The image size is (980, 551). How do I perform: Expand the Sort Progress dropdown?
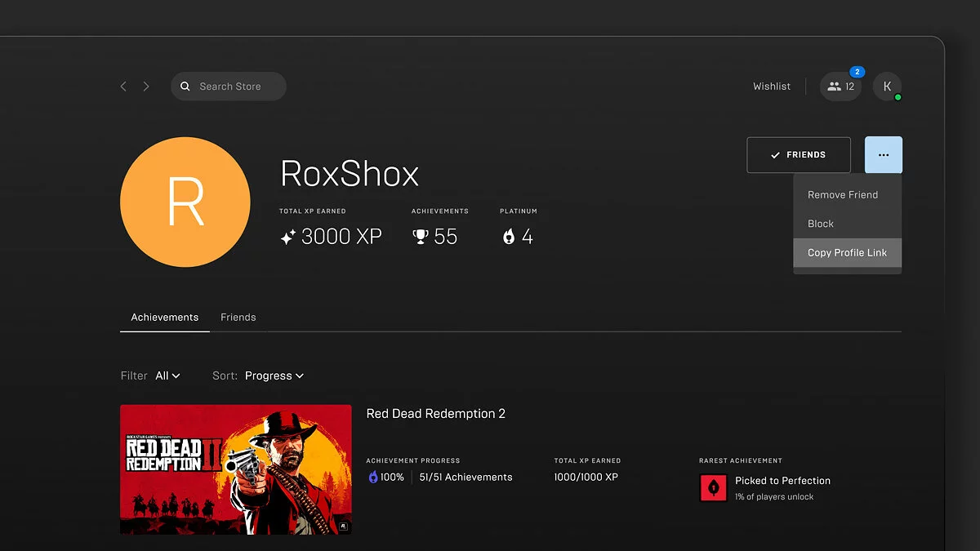[274, 375]
